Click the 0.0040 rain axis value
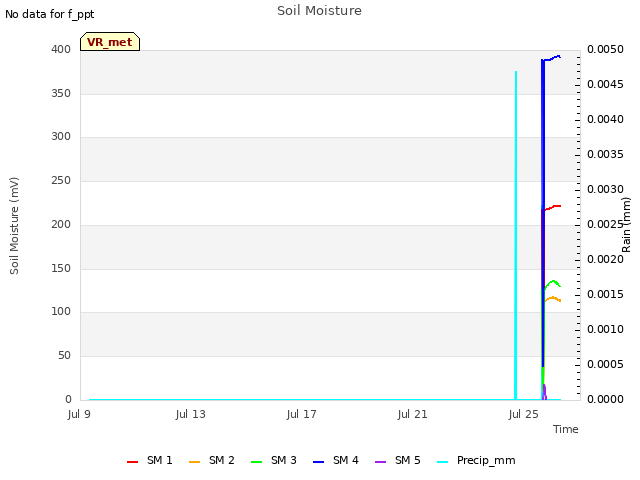 point(605,120)
